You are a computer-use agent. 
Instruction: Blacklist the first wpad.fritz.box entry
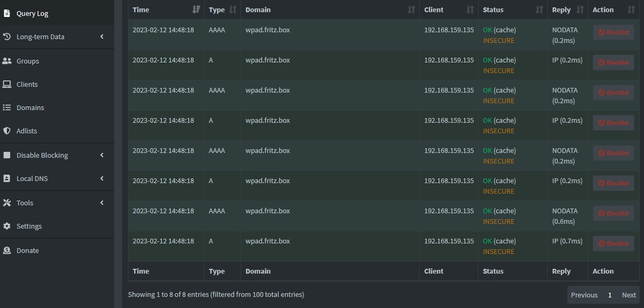point(613,32)
